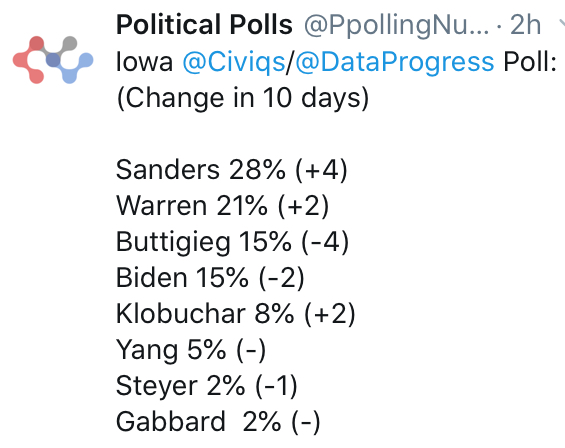565x448 pixels.
Task: Click the 'Poll:' text in the tweet
Action: point(530,62)
